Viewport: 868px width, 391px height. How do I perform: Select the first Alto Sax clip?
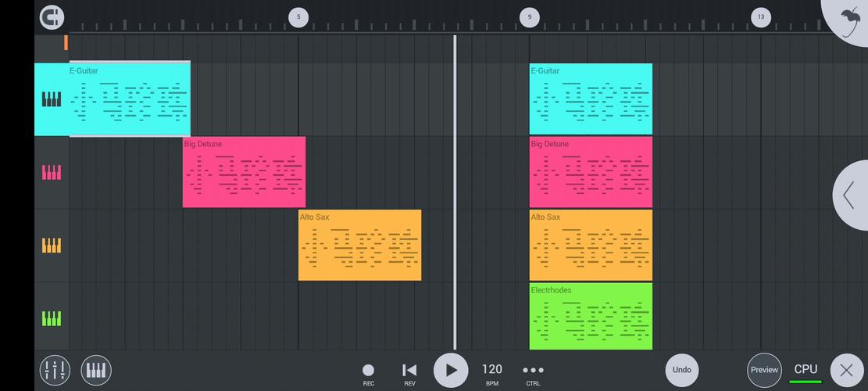tap(359, 245)
